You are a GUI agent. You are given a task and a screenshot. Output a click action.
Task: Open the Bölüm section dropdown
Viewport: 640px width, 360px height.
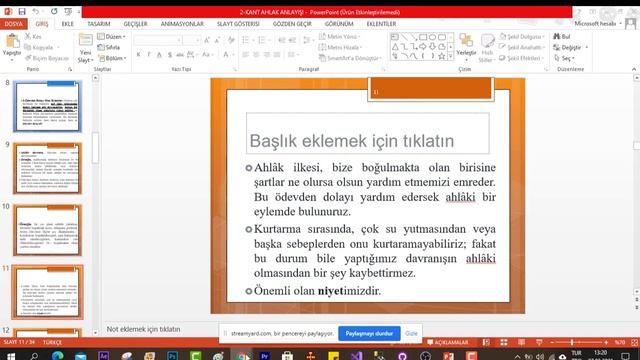click(x=112, y=58)
